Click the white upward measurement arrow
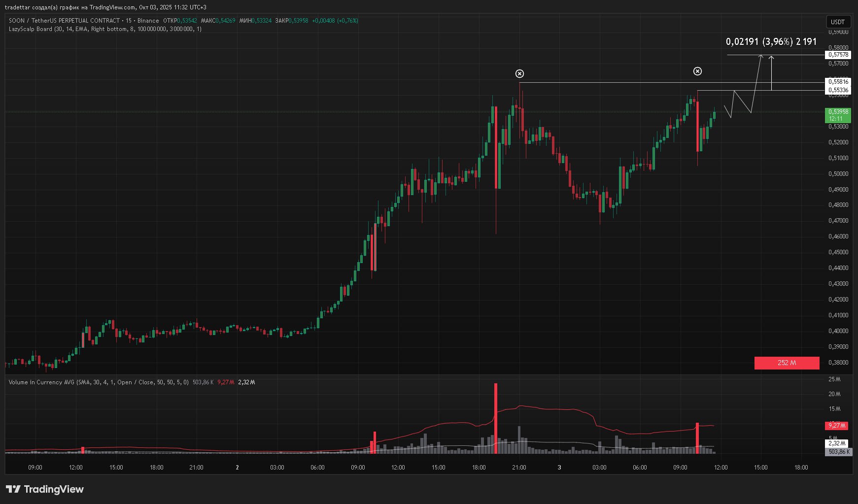The image size is (858, 504). 771,73
